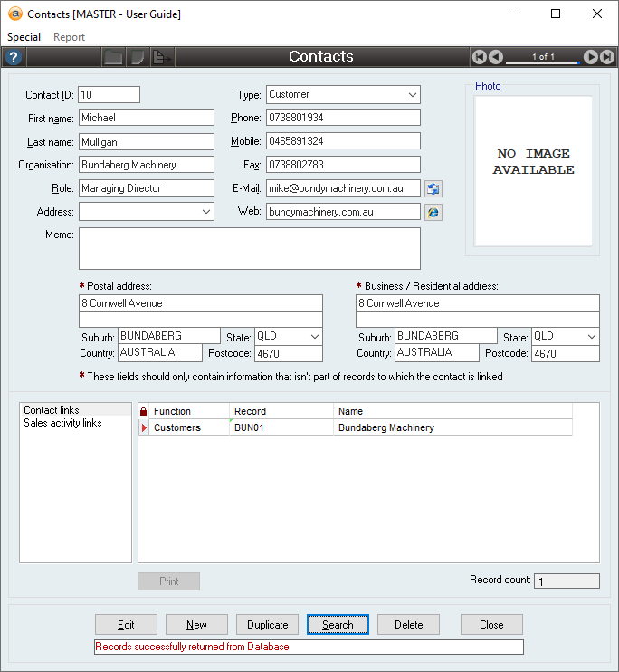Viewport: 619px width, 672px height.
Task: Click the Edit button
Action: 126,625
